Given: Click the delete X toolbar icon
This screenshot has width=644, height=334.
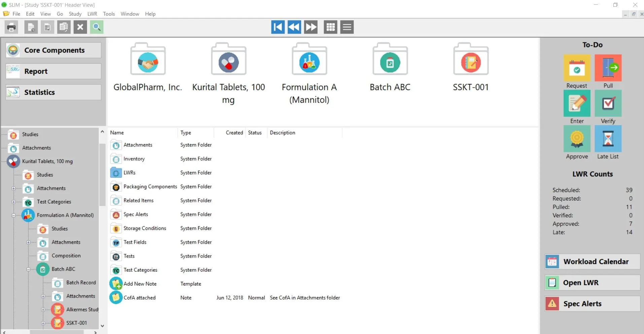Looking at the screenshot, I should pos(80,27).
